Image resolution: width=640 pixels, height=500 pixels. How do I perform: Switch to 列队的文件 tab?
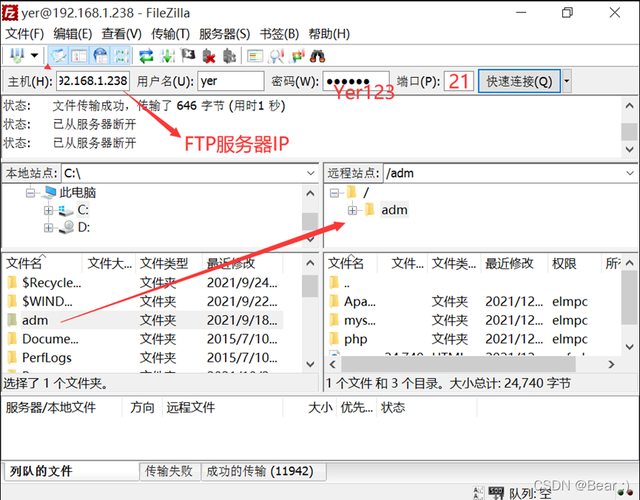click(71, 471)
